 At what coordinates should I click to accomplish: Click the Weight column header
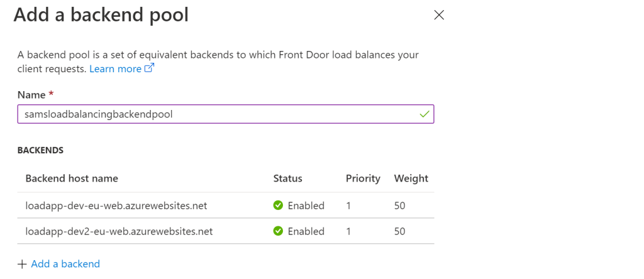pyautogui.click(x=411, y=178)
